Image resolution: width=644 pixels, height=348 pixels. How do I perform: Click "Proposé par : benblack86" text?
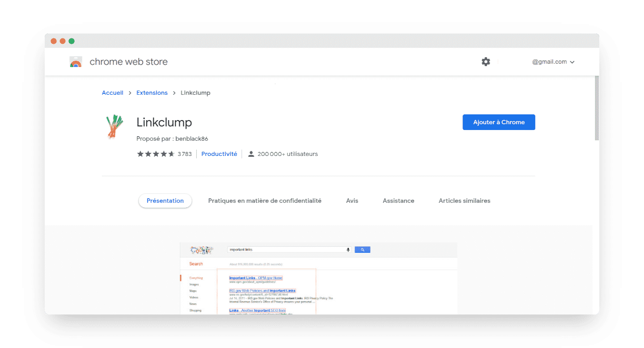click(x=172, y=139)
